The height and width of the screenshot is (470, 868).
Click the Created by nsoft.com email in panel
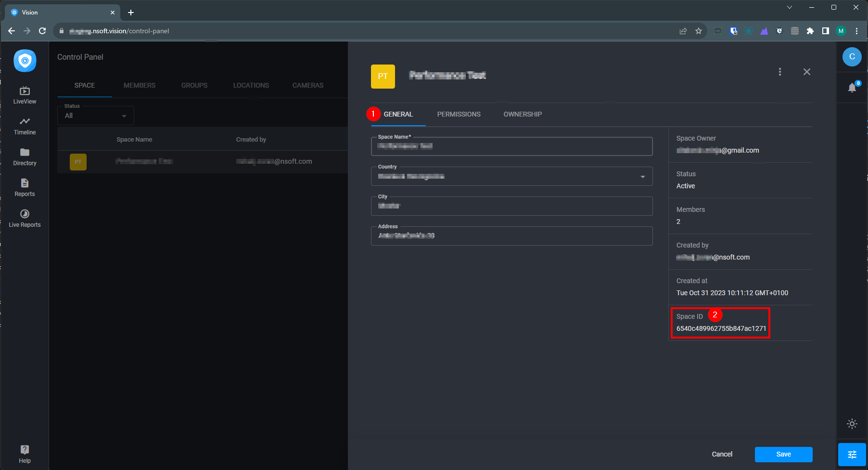(713, 257)
